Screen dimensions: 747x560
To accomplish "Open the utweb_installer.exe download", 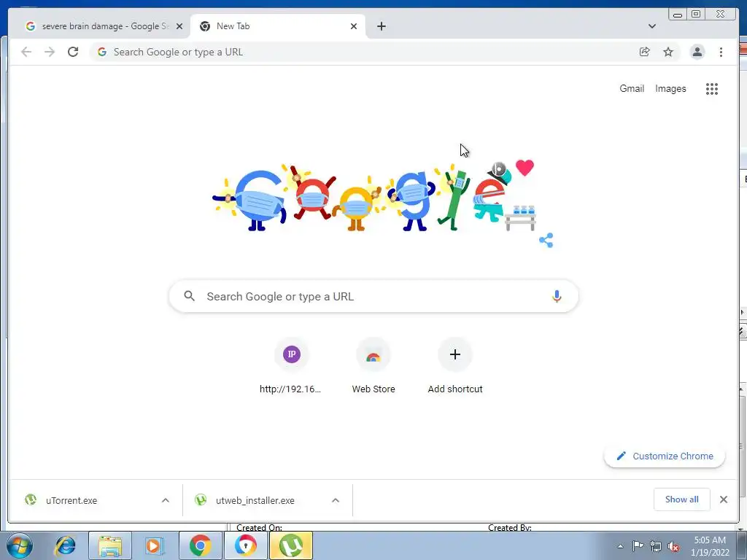I will click(x=255, y=500).
